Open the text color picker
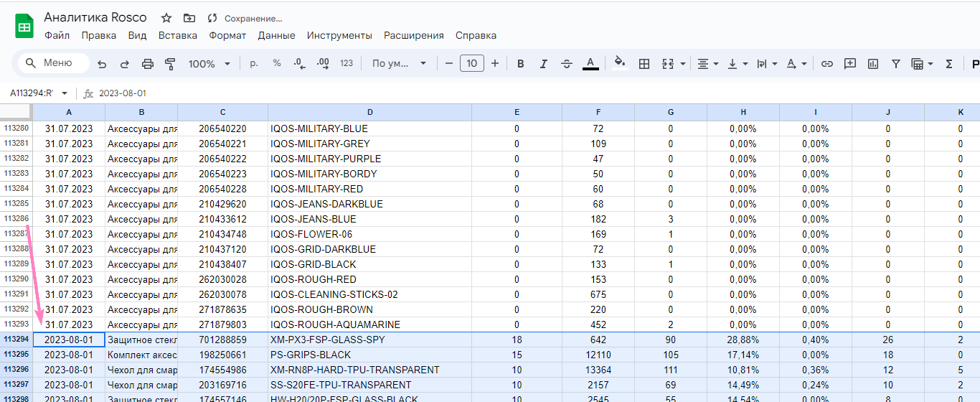 [590, 64]
